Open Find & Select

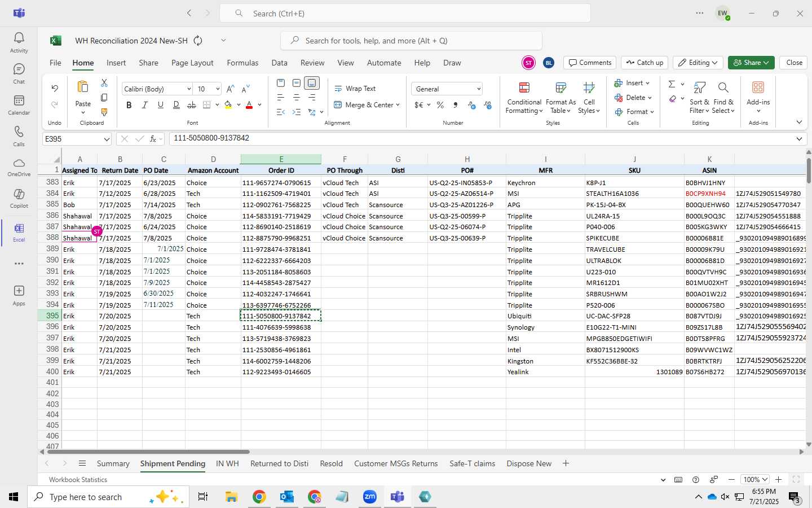tap(723, 97)
